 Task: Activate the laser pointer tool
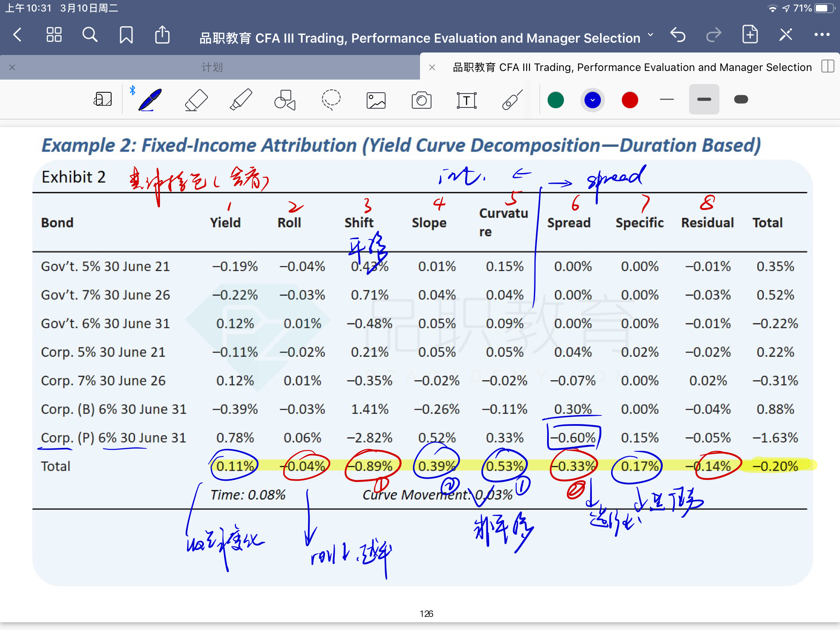click(x=512, y=100)
